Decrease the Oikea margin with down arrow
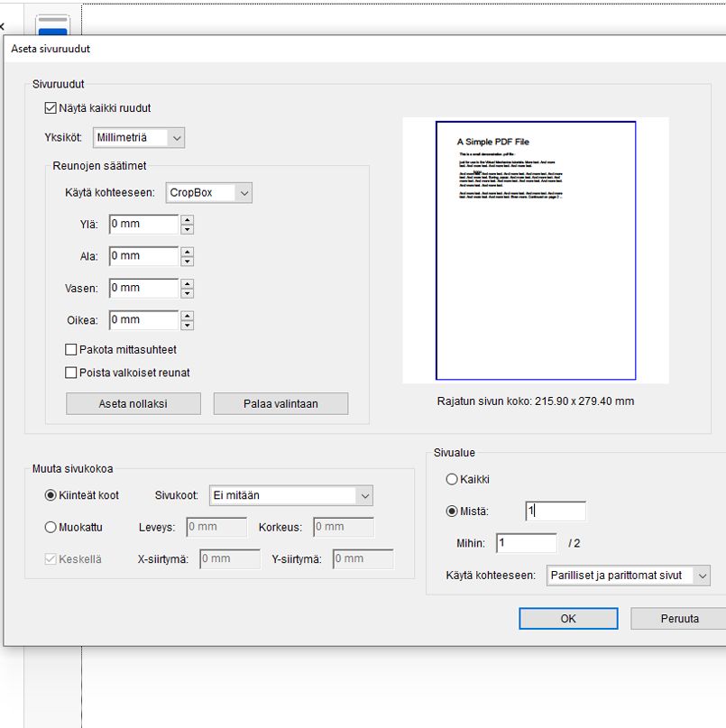Screen dimensions: 726x728 point(187,326)
